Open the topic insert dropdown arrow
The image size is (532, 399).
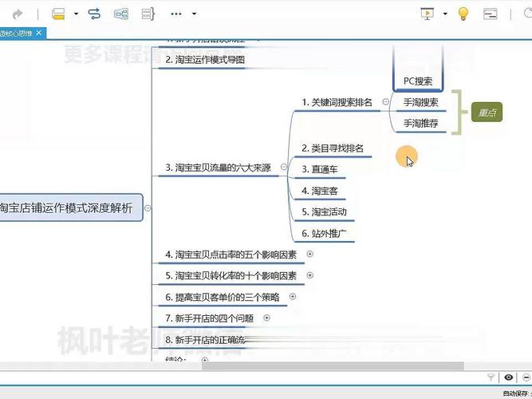76,14
